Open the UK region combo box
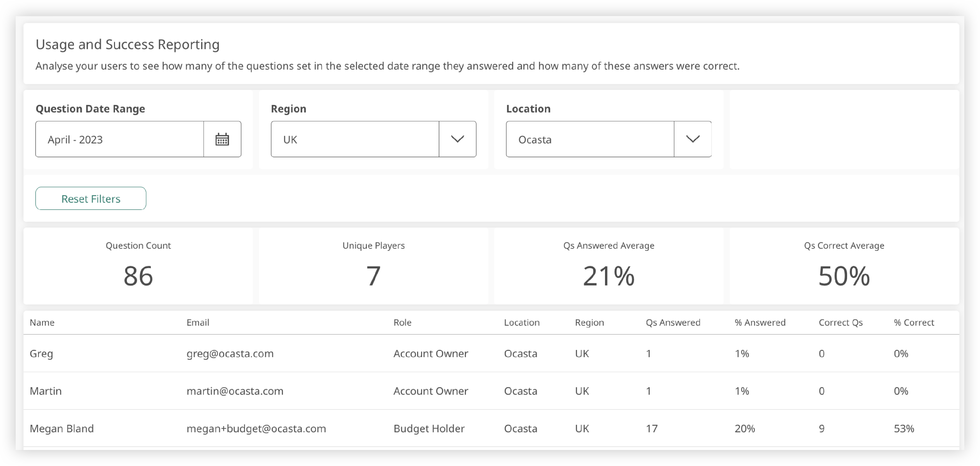Image resolution: width=980 pixels, height=466 pixels. tap(354, 139)
